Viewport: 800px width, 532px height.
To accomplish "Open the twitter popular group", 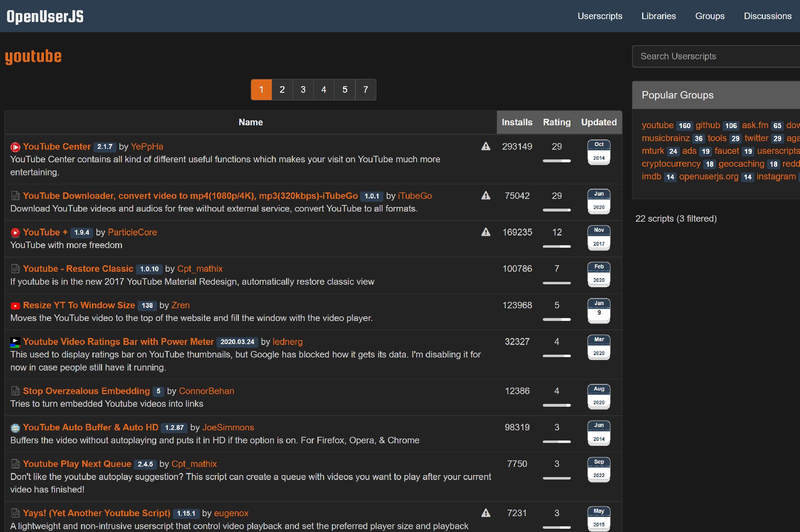I will point(756,138).
